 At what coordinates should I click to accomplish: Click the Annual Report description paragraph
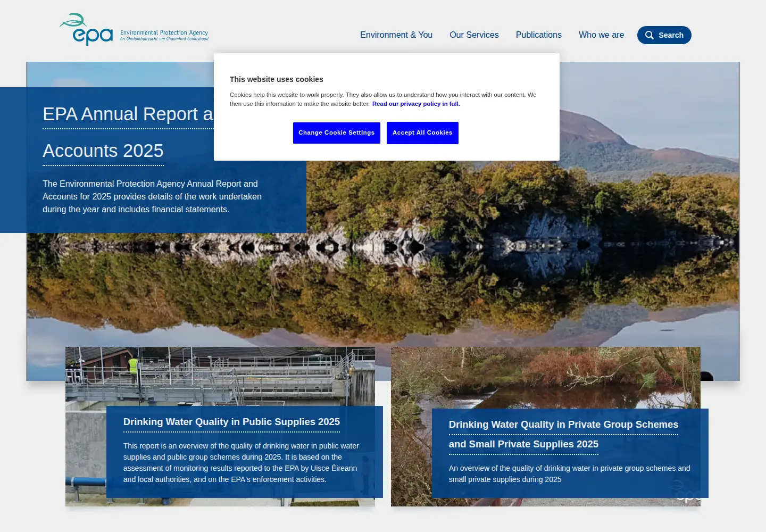pos(152,197)
